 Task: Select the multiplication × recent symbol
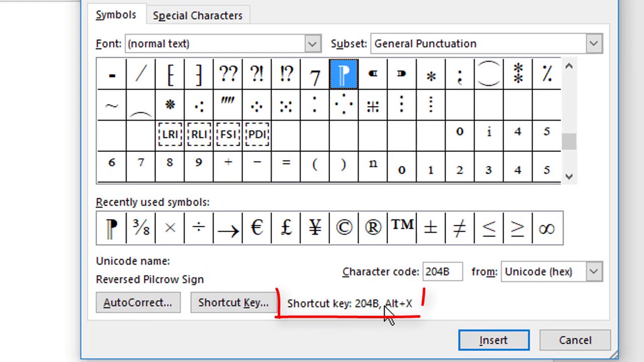click(170, 228)
